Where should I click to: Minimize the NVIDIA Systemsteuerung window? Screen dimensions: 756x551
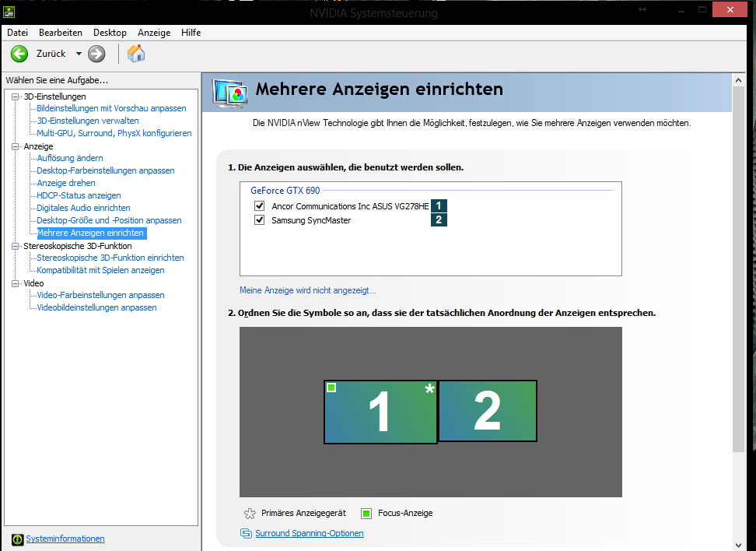pyautogui.click(x=681, y=9)
